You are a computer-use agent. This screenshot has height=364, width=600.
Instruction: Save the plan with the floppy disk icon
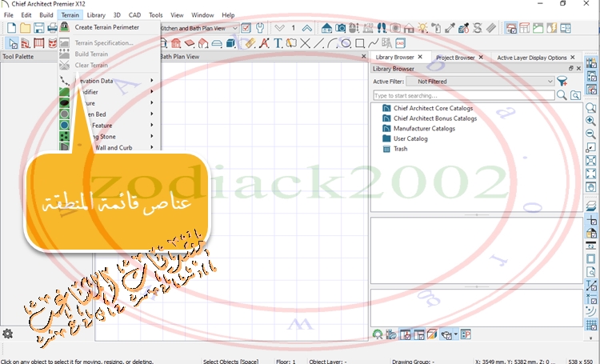click(38, 28)
